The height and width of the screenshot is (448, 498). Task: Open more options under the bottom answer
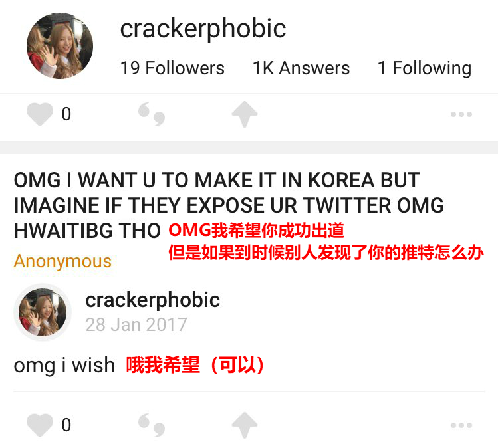461,425
